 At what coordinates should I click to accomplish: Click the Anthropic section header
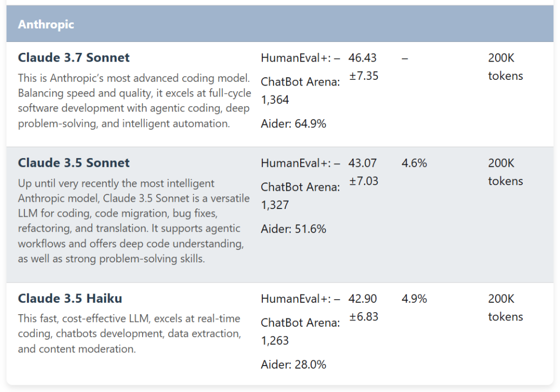coord(279,24)
